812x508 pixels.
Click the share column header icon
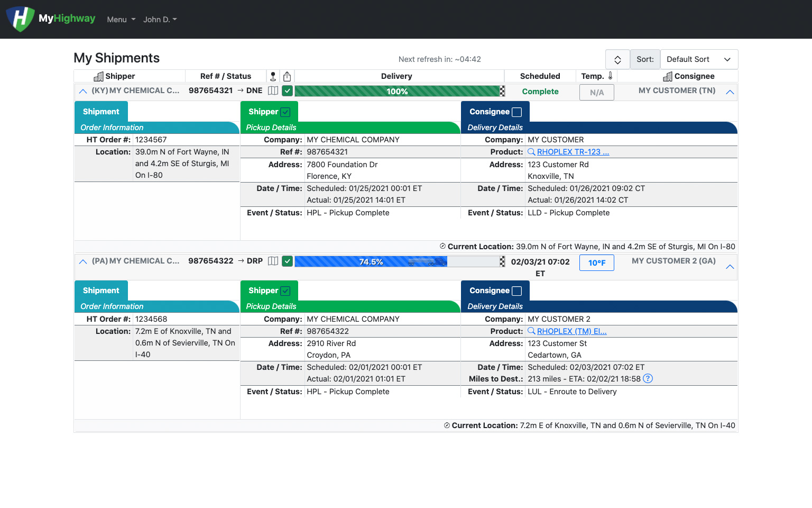tap(287, 76)
